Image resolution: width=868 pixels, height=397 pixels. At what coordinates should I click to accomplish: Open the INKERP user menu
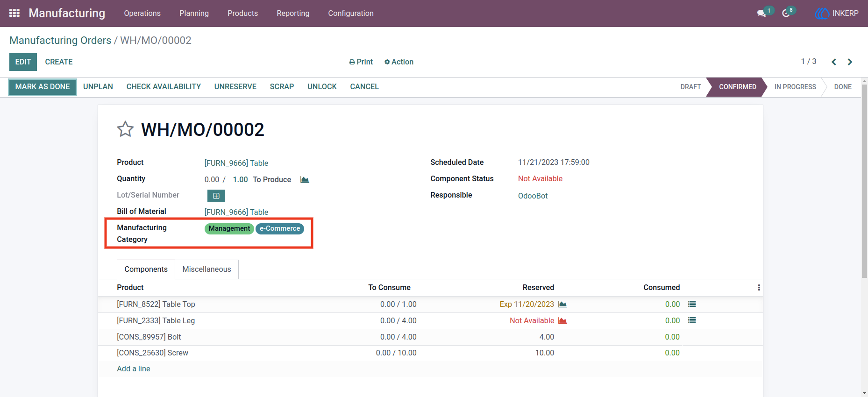837,13
